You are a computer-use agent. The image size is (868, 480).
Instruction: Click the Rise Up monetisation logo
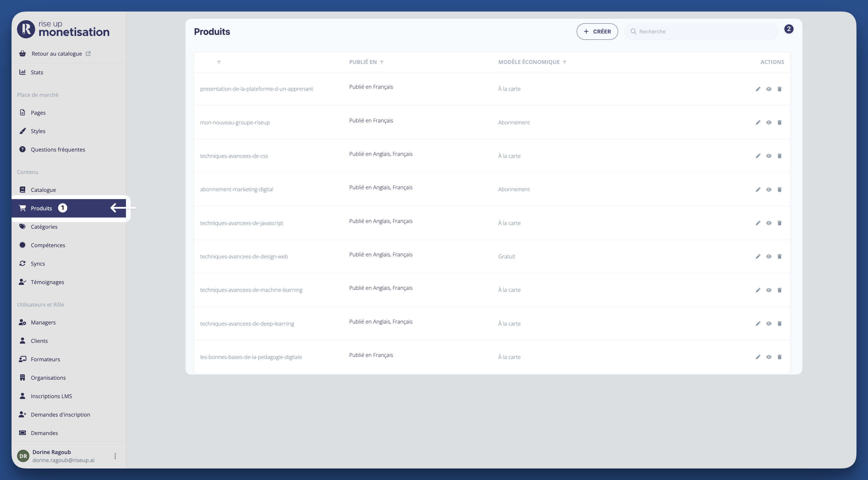[x=63, y=29]
